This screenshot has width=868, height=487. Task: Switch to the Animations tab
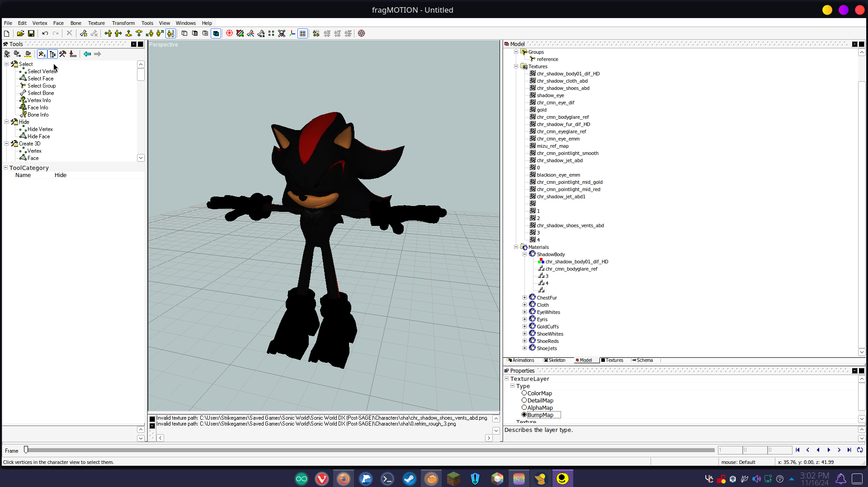523,360
